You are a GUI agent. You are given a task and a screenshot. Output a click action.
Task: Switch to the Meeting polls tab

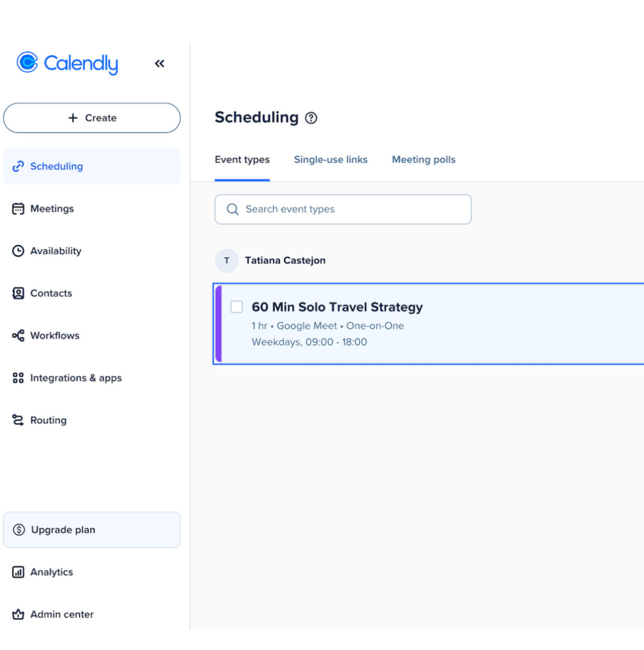pos(423,160)
